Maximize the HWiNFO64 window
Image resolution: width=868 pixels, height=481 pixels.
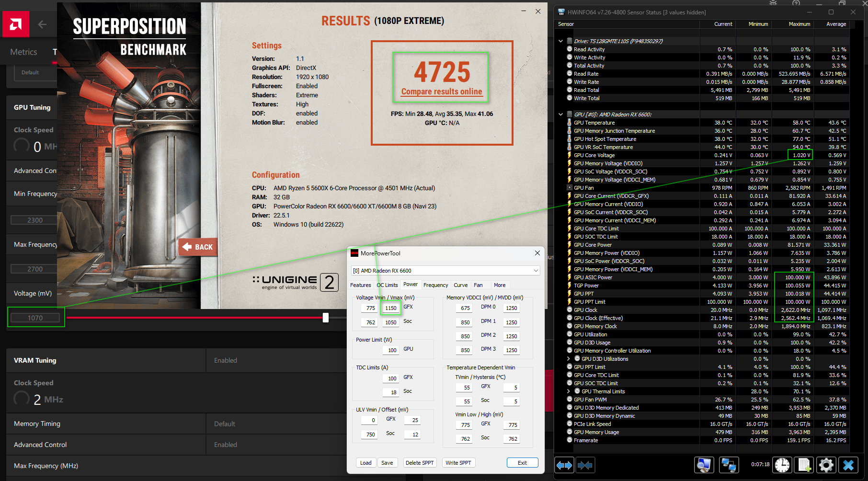831,12
